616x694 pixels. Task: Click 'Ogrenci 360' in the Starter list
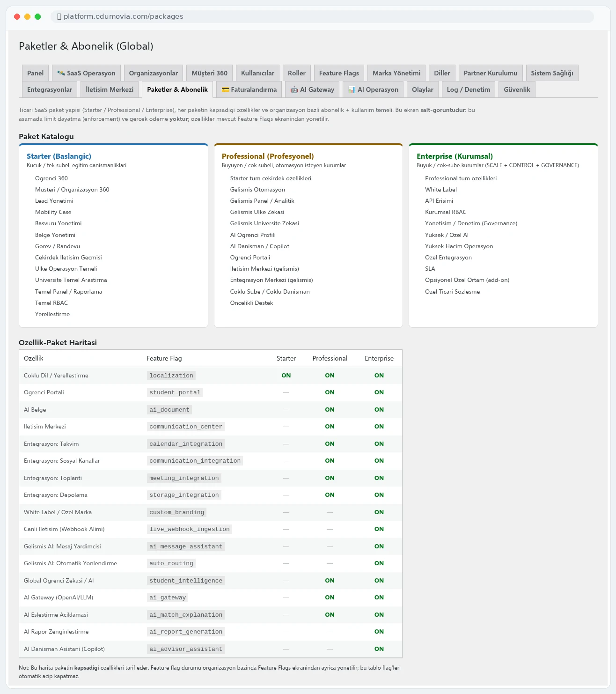(51, 178)
